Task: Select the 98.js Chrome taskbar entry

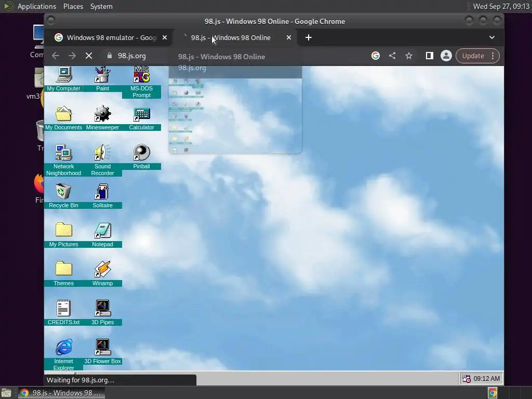Action: (x=61, y=393)
